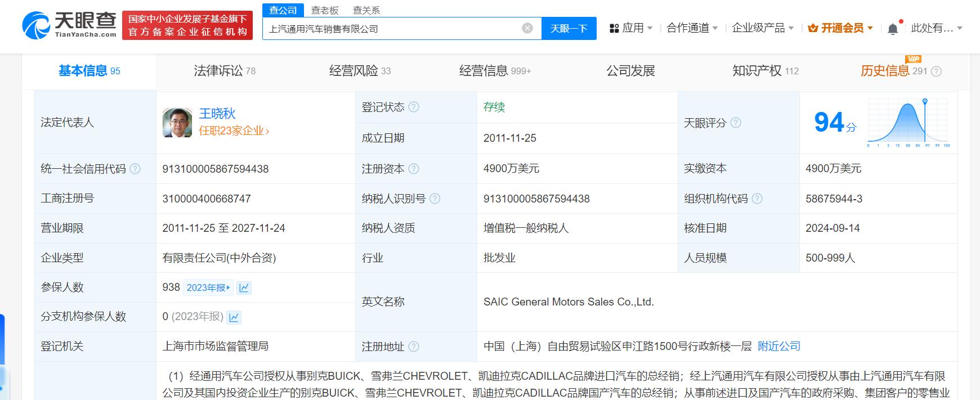The width and height of the screenshot is (980, 400).
Task: Click the 国家中小企业发展子基金 red banner
Action: coord(187,25)
